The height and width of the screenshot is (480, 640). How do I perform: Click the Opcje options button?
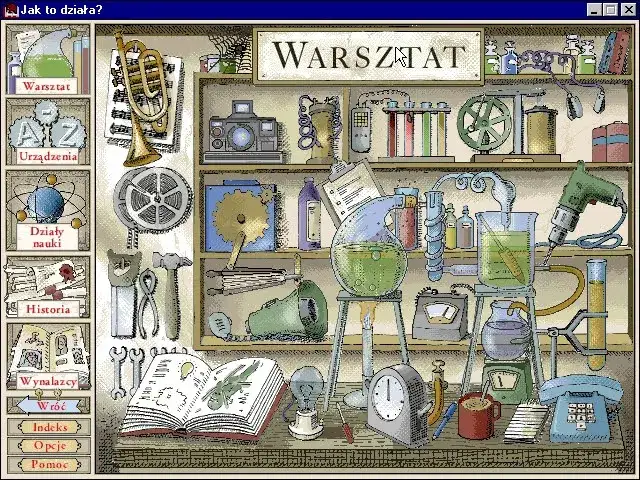[49, 446]
